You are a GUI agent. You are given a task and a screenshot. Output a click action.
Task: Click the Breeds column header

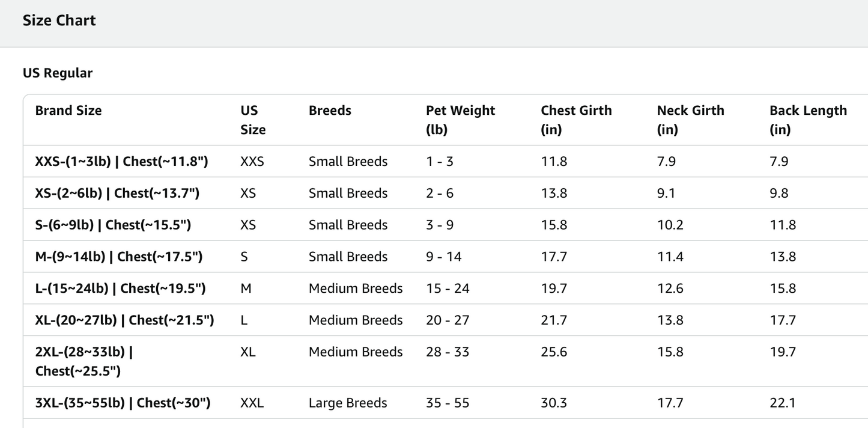330,111
